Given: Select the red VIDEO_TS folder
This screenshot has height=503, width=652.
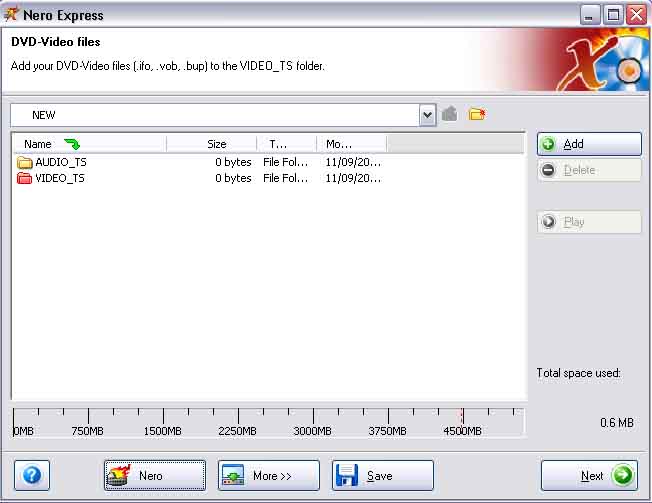Looking at the screenshot, I should pyautogui.click(x=51, y=178).
